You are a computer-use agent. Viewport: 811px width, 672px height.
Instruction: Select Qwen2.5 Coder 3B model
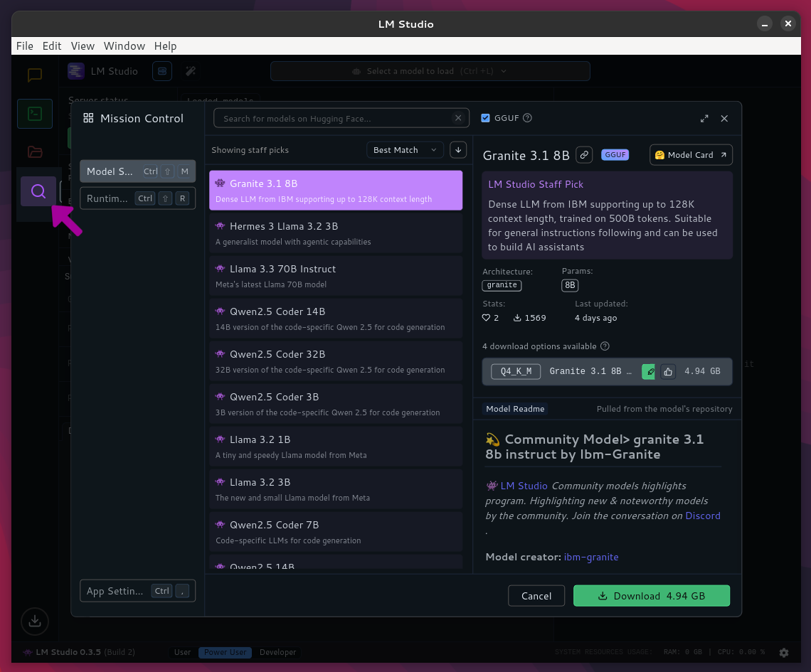tap(336, 404)
